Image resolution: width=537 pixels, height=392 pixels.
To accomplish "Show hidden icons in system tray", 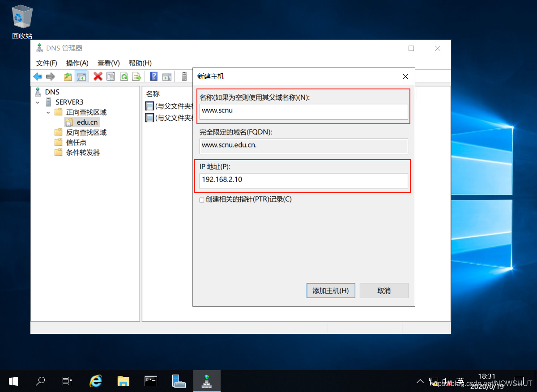I will 420,381.
